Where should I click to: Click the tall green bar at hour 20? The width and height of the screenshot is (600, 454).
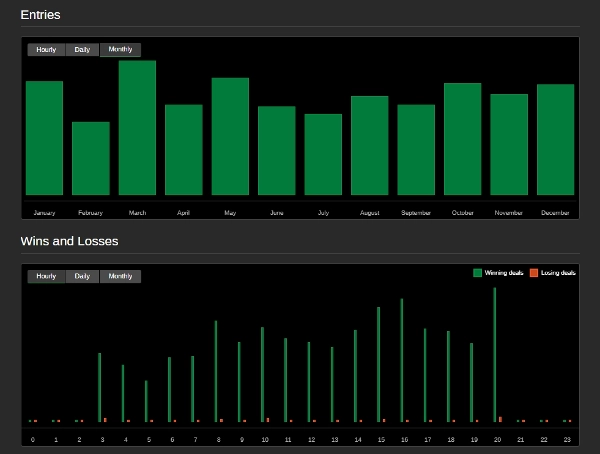click(494, 355)
